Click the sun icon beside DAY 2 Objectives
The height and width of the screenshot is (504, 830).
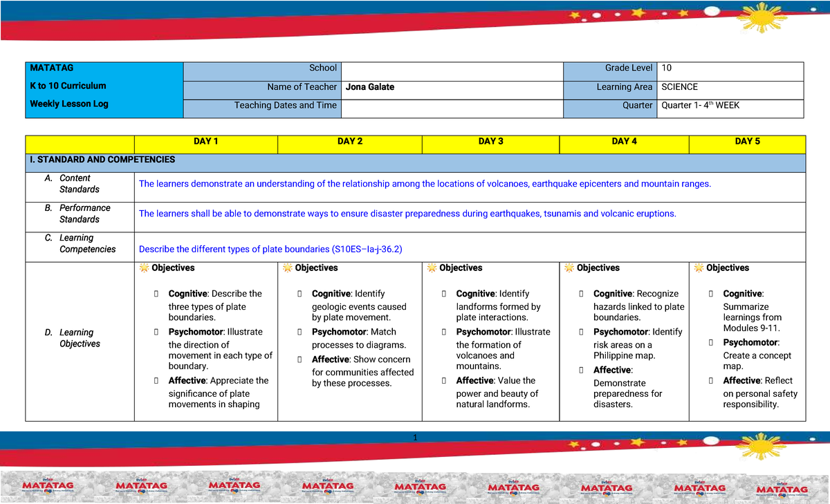click(x=287, y=268)
